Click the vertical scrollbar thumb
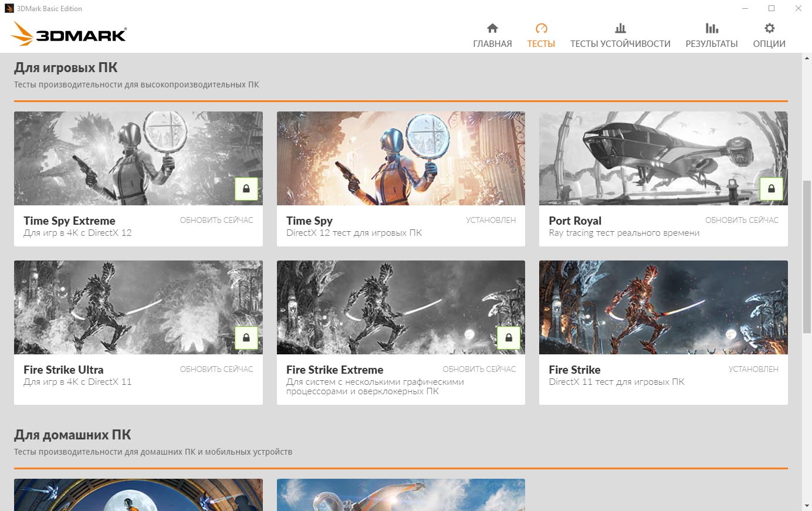This screenshot has height=511, width=812. 807,257
